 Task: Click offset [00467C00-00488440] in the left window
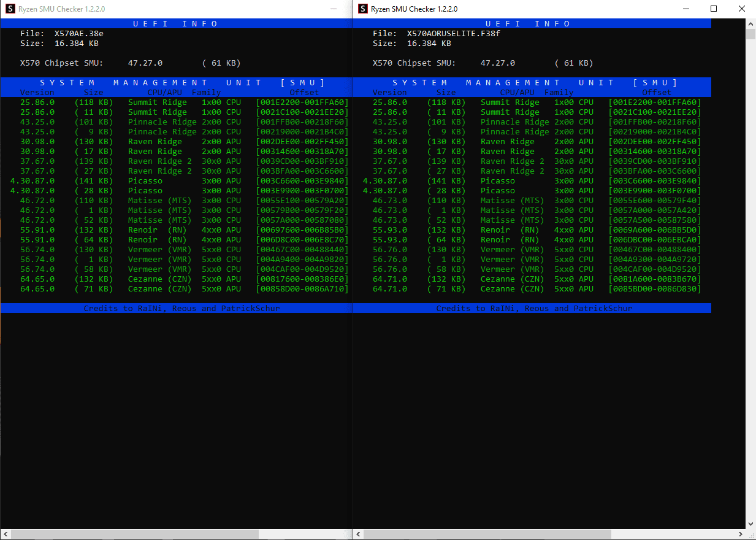point(302,250)
